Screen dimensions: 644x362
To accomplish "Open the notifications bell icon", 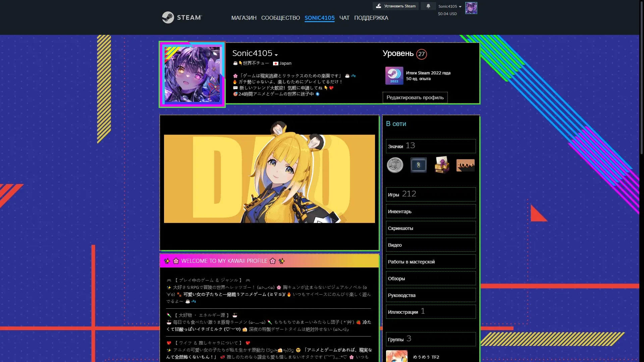I will pos(428,6).
